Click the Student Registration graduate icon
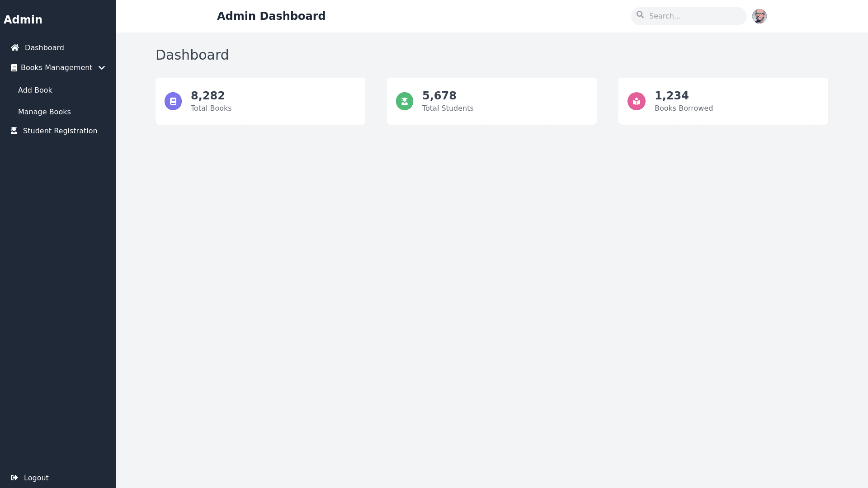868x488 pixels. coord(14,131)
